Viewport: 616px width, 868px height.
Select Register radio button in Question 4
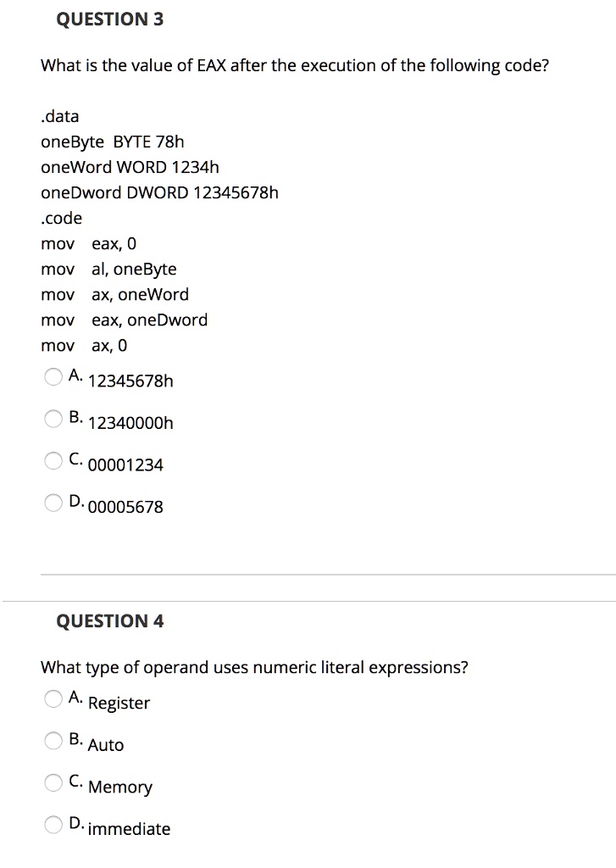[53, 698]
